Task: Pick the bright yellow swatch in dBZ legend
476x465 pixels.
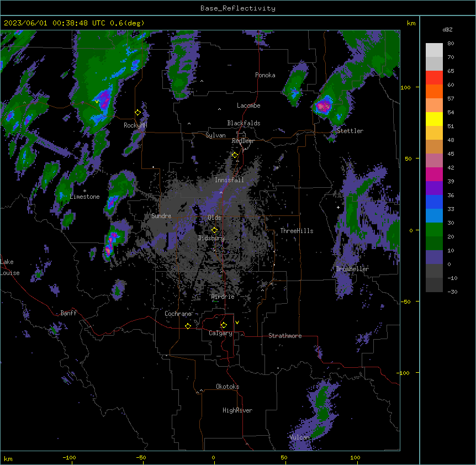Action: coord(434,119)
